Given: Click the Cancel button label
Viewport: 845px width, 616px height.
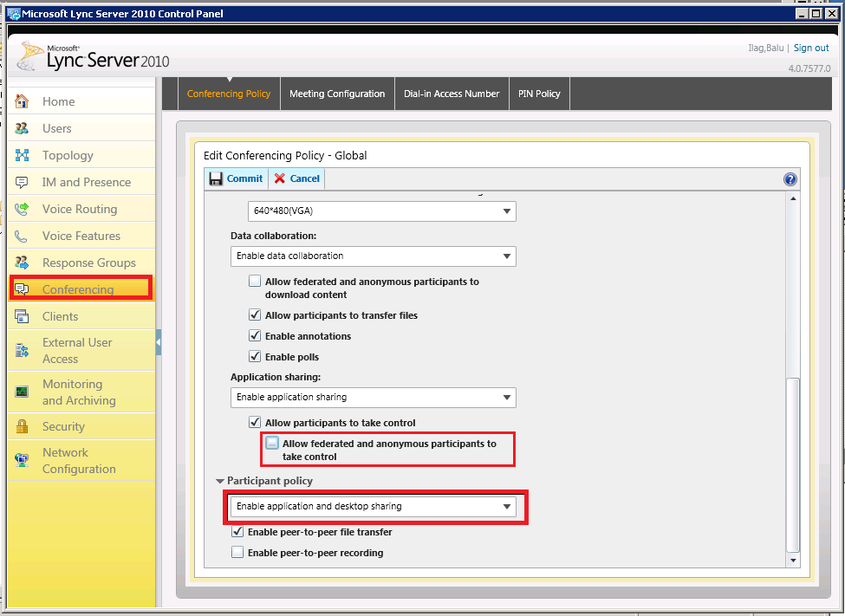Looking at the screenshot, I should [305, 178].
